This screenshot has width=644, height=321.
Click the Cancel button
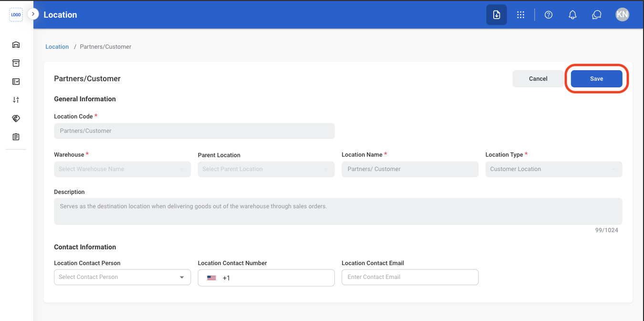(x=538, y=79)
